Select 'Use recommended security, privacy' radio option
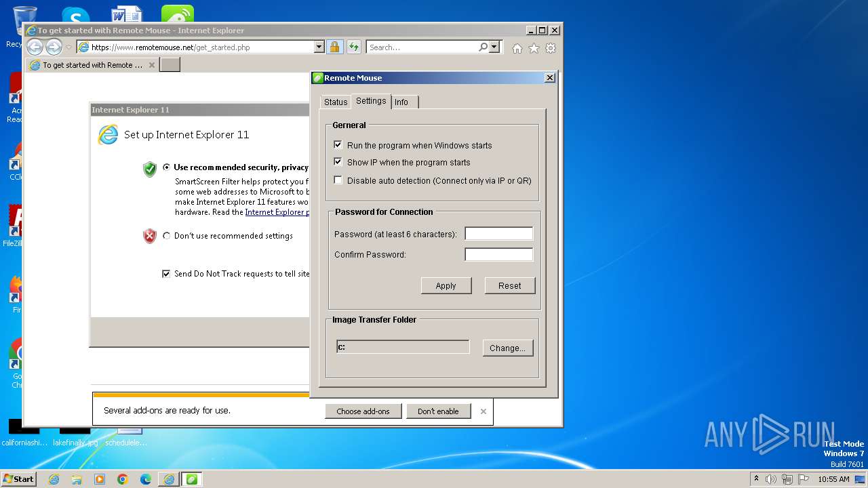The width and height of the screenshot is (868, 488). click(167, 167)
